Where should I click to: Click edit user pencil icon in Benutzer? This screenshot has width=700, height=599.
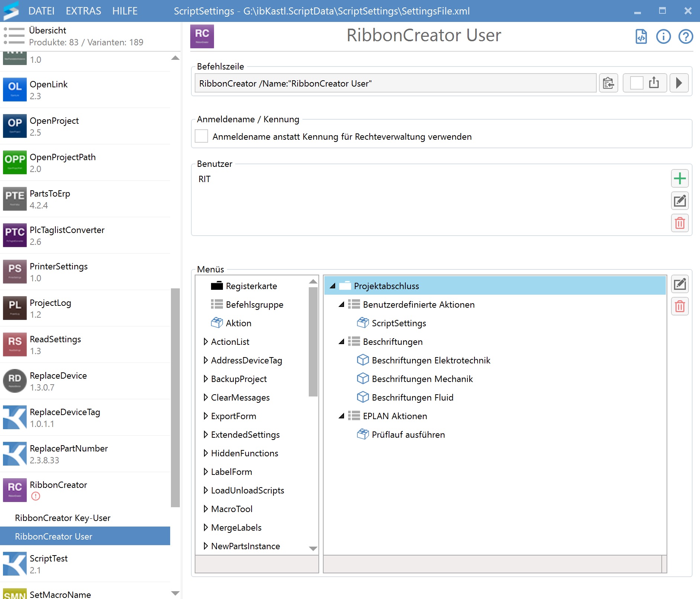(680, 201)
